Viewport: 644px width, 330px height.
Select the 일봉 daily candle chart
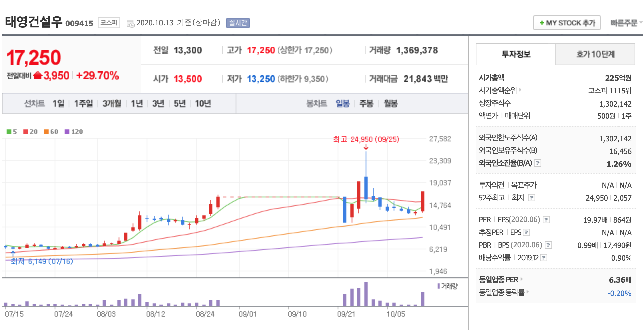click(x=342, y=103)
